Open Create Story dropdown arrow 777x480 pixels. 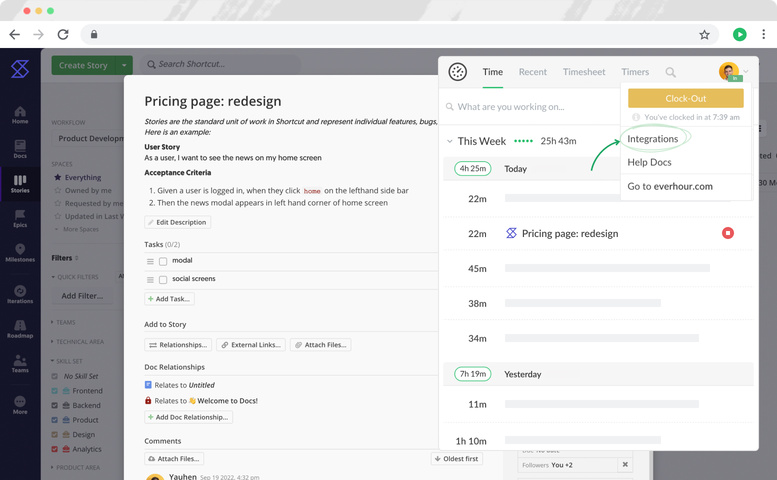coord(124,65)
